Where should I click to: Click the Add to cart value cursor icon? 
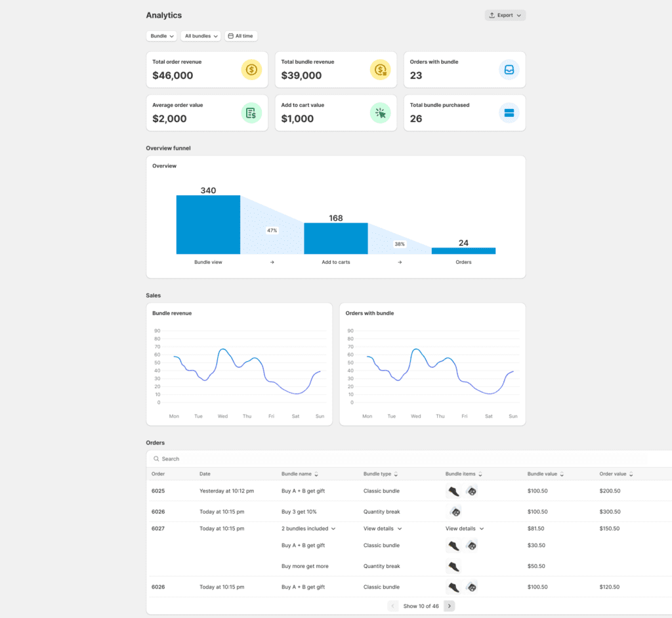(380, 113)
